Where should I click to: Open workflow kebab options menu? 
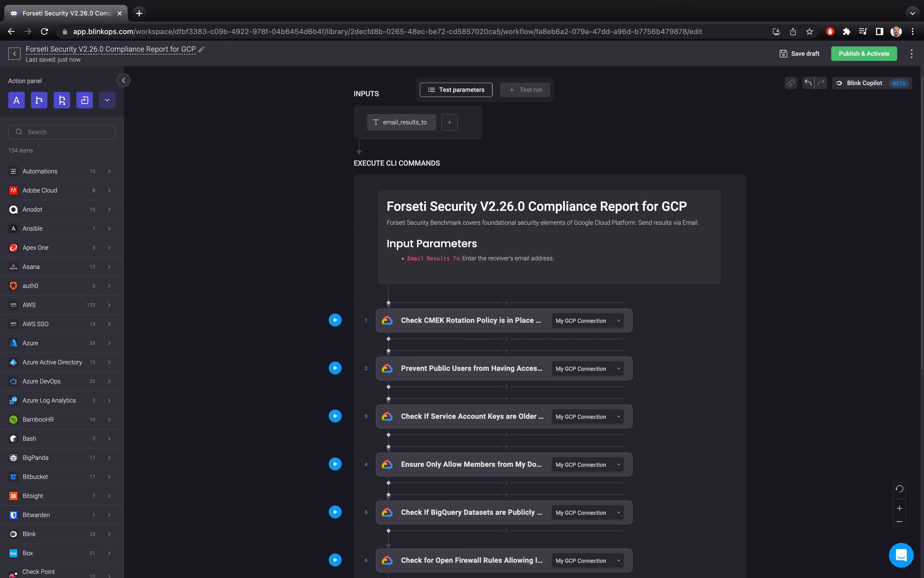[x=911, y=53]
